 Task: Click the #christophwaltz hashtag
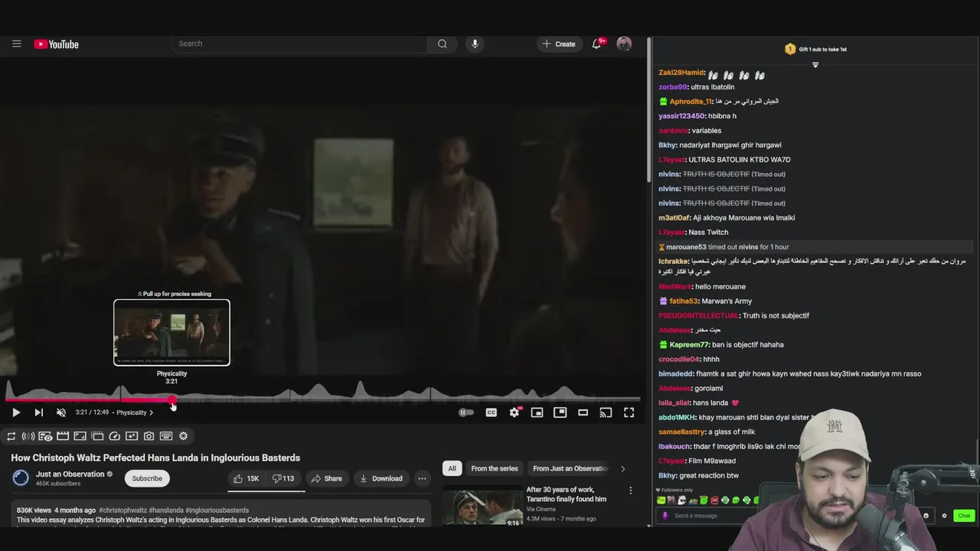click(x=122, y=510)
